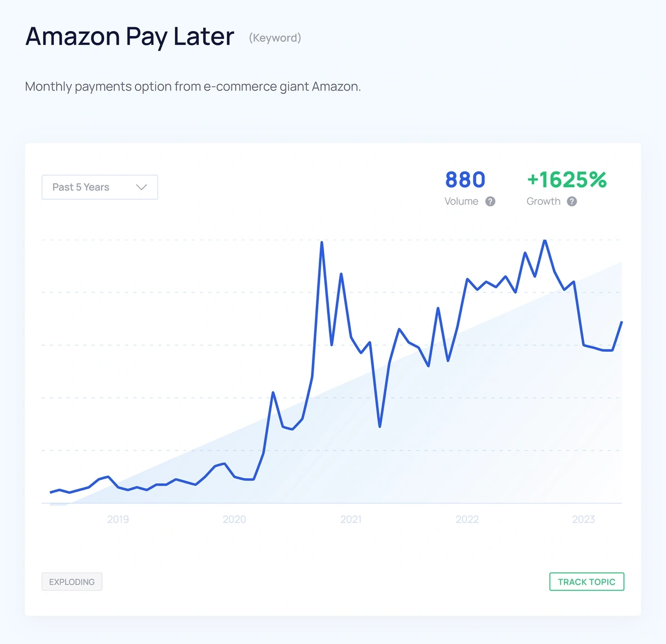Click the 2022 axis label

coord(467,519)
